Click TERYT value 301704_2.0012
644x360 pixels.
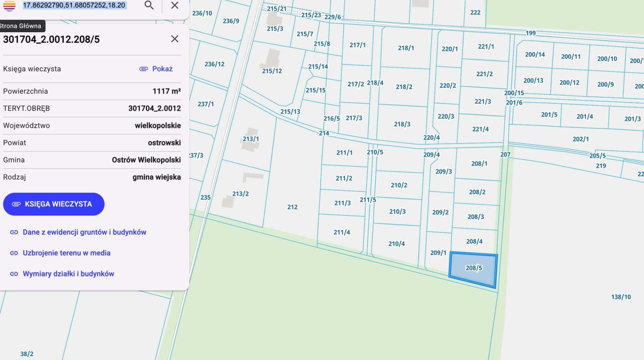click(x=154, y=108)
